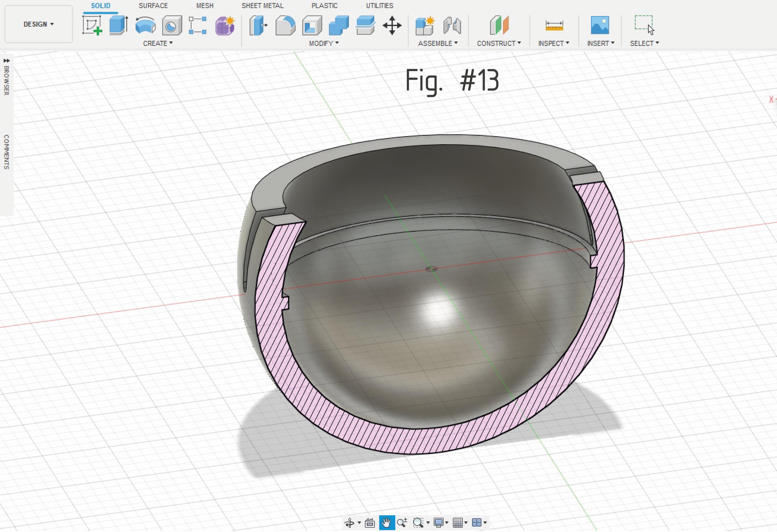Click the Joint tool icon
777x532 pixels.
(x=452, y=25)
